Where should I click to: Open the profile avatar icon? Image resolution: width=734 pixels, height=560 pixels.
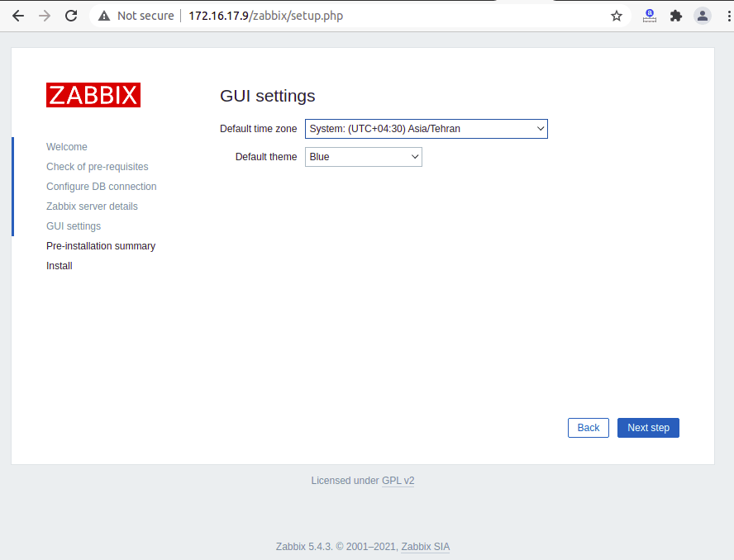point(702,16)
